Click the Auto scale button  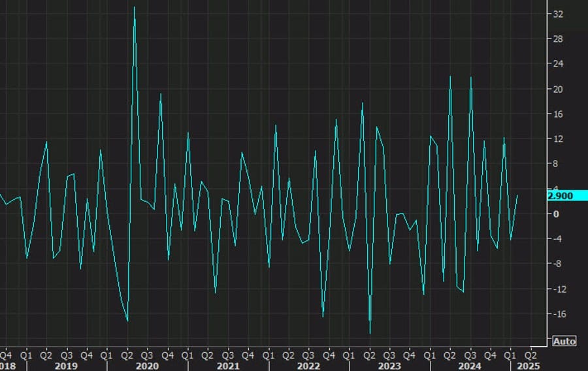[x=564, y=342]
